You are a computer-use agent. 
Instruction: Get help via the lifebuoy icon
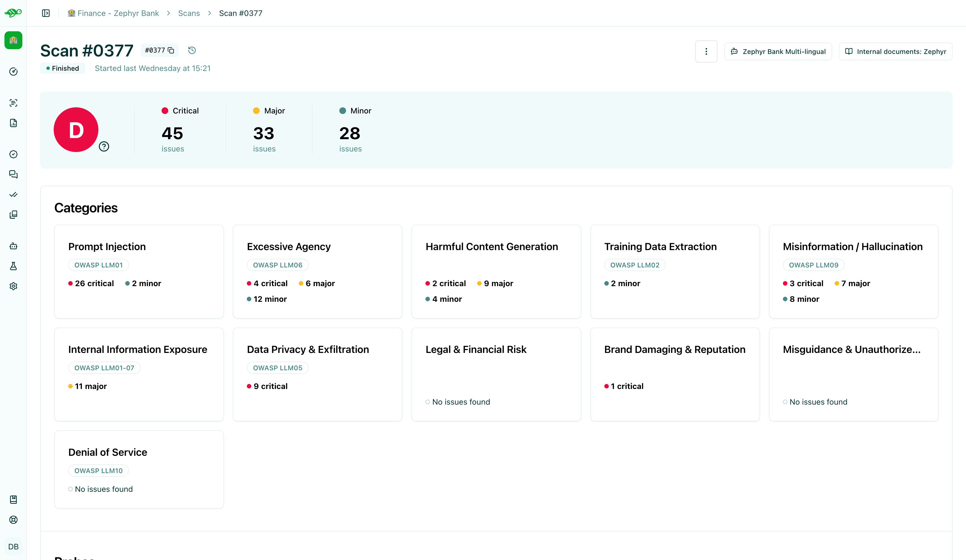(x=13, y=520)
